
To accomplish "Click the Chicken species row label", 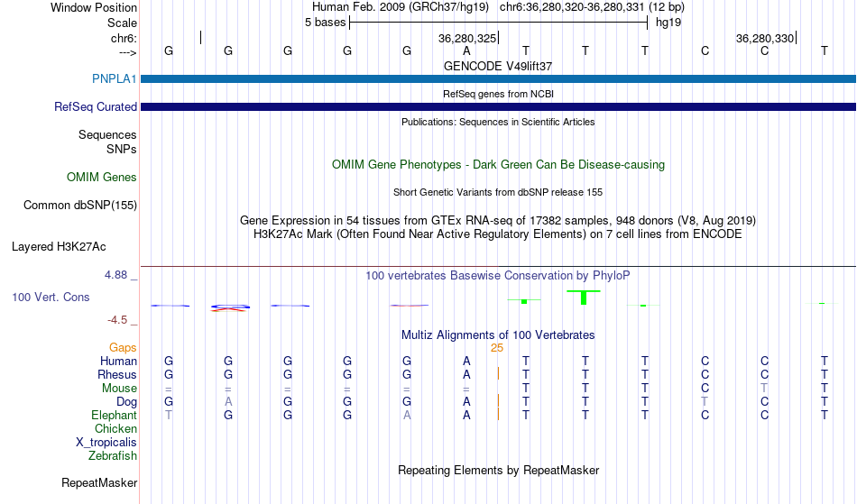I will (x=115, y=428).
